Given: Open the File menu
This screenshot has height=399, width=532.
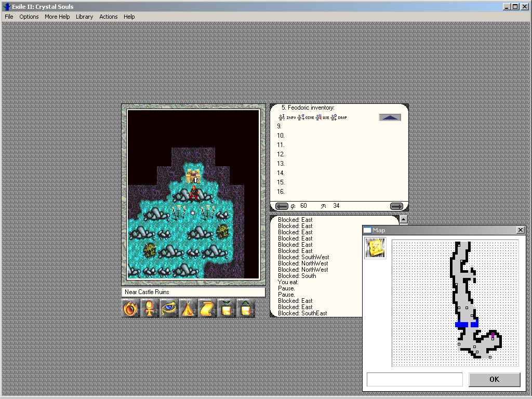Looking at the screenshot, I should pyautogui.click(x=9, y=17).
